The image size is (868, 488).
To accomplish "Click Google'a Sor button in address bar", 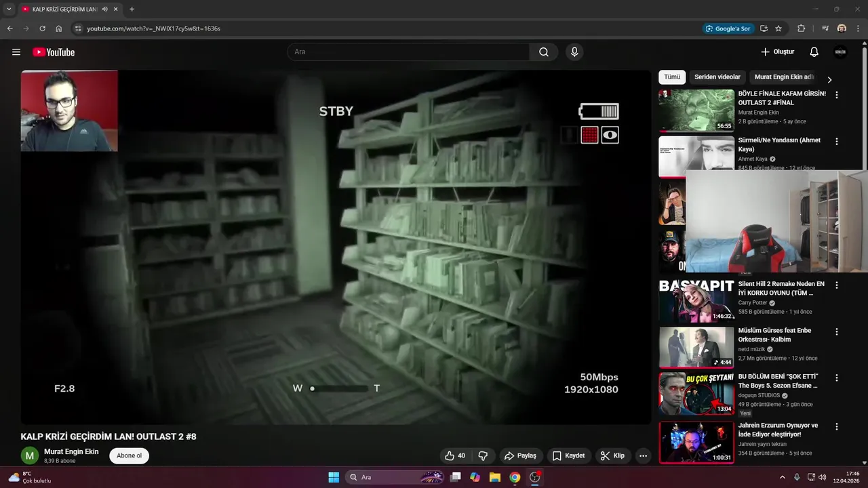I will (728, 28).
